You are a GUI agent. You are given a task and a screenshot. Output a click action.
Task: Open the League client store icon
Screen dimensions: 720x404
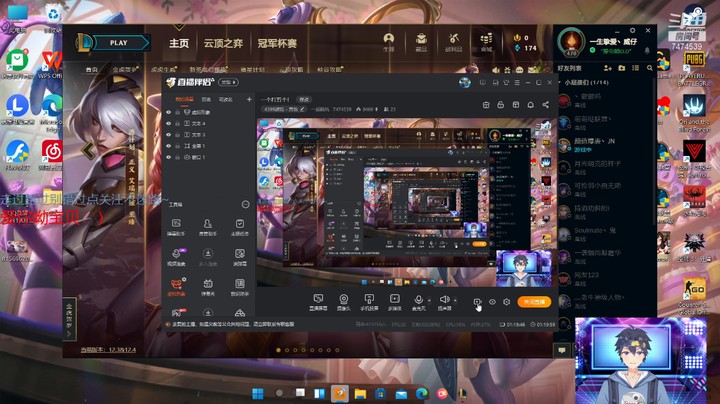coord(486,42)
